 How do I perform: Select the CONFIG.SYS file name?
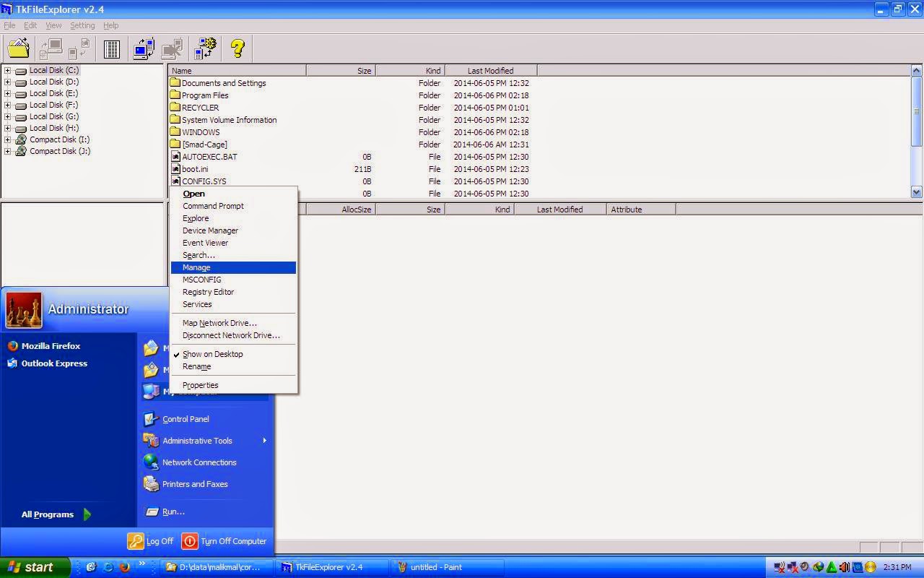pos(204,181)
